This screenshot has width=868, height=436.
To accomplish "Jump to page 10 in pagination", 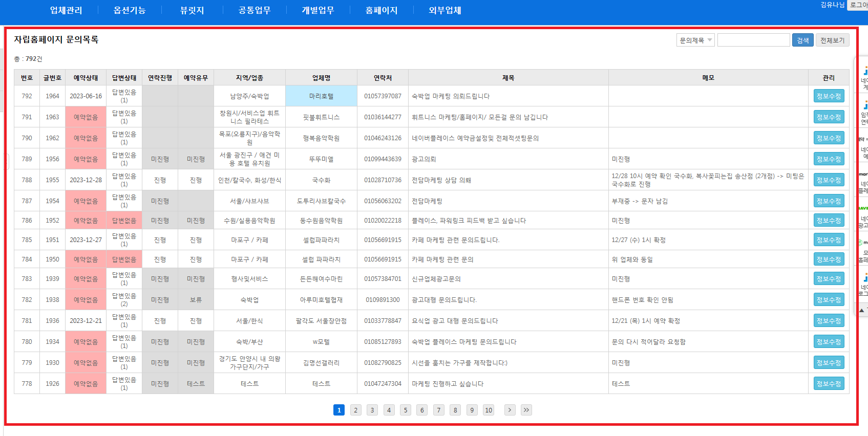I will pyautogui.click(x=489, y=410).
